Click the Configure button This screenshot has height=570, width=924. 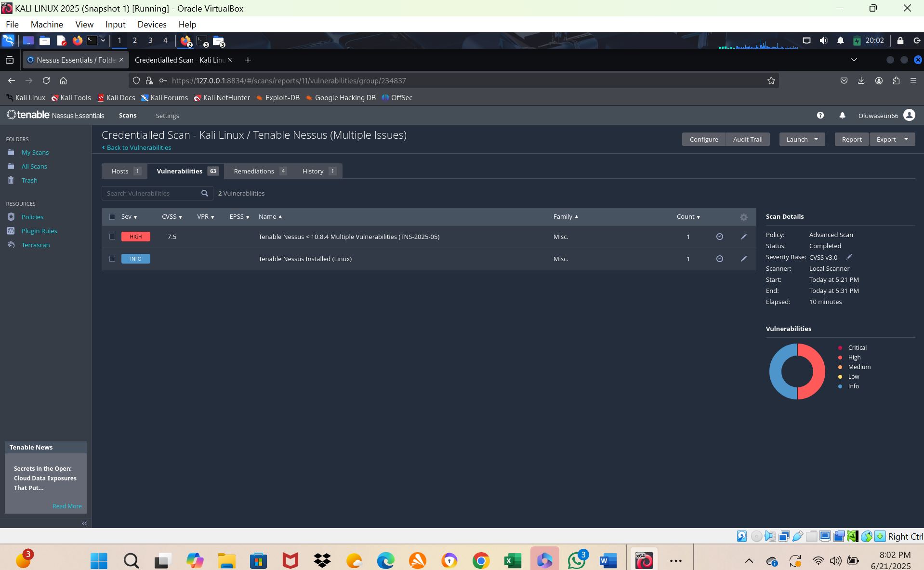(x=704, y=139)
